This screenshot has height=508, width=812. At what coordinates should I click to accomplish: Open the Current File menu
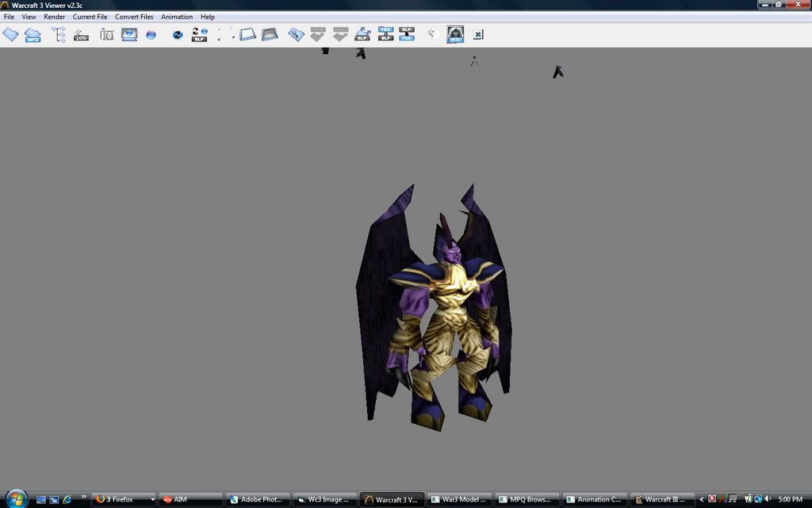tap(90, 17)
